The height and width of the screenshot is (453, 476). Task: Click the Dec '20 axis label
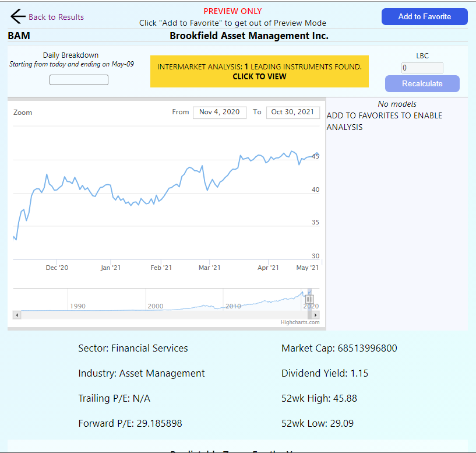tap(57, 268)
